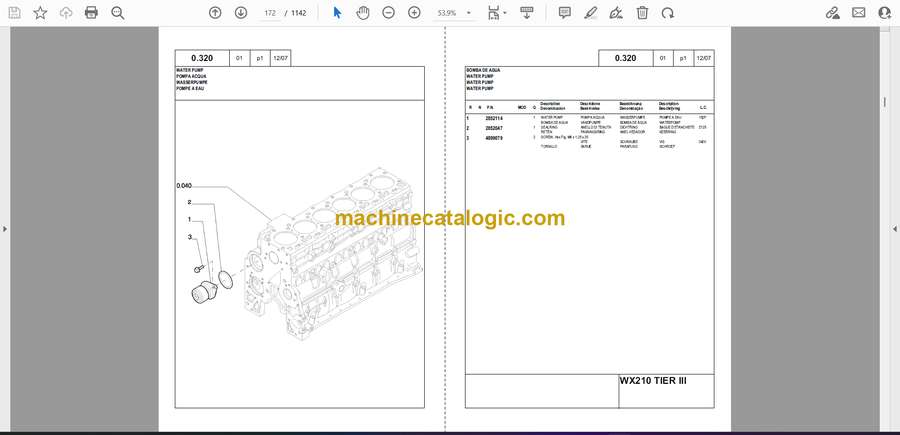Click callout number 1 in diagram
The height and width of the screenshot is (435, 900).
click(x=189, y=219)
